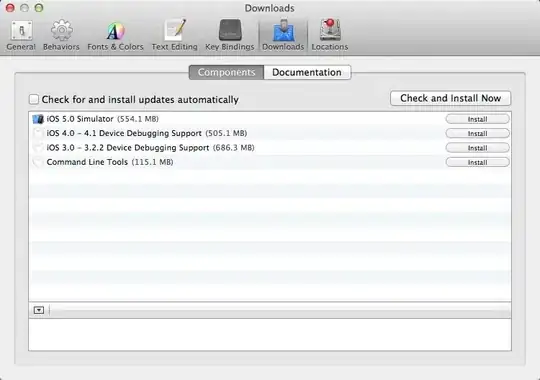Open the Behaviors preferences pane

pos(61,35)
